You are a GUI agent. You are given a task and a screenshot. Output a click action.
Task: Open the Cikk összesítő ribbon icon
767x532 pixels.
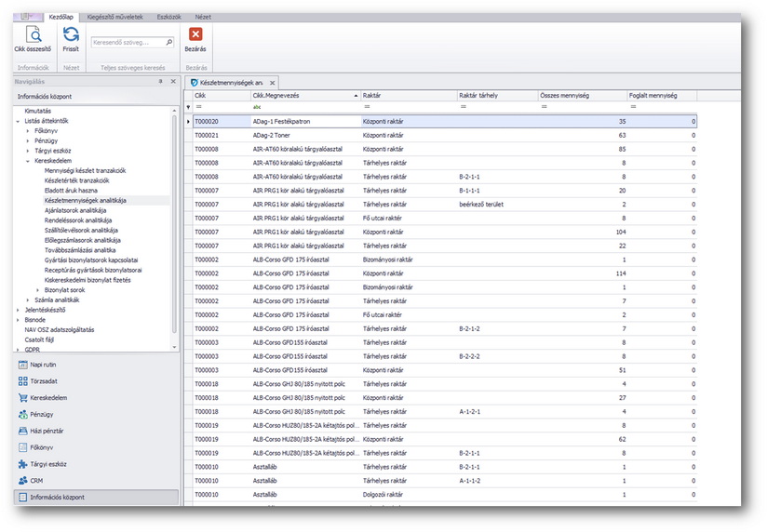(32, 37)
